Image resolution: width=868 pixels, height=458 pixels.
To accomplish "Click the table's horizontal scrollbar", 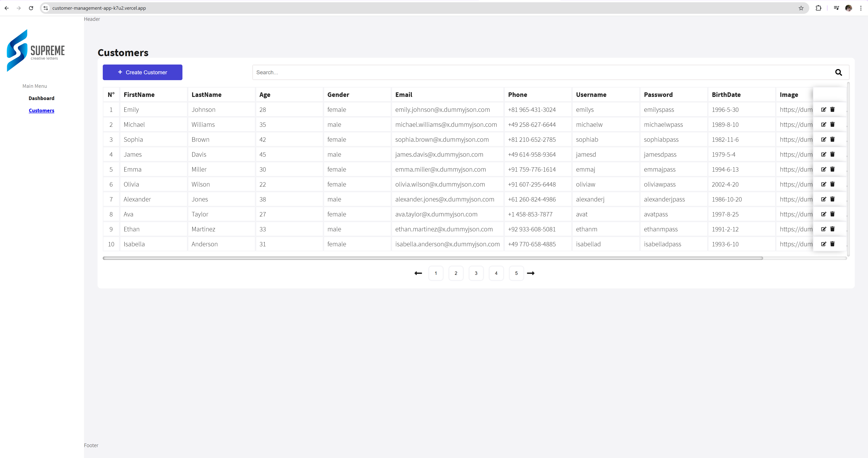I will [433, 258].
